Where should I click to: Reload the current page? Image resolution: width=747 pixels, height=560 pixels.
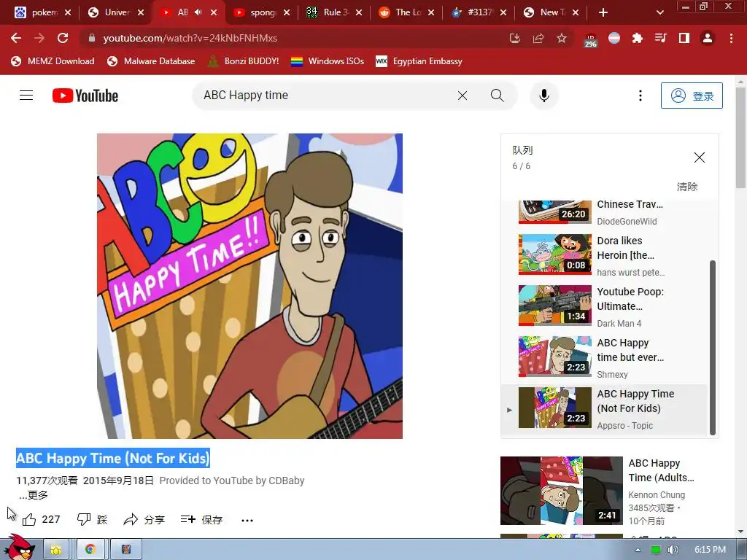click(63, 38)
